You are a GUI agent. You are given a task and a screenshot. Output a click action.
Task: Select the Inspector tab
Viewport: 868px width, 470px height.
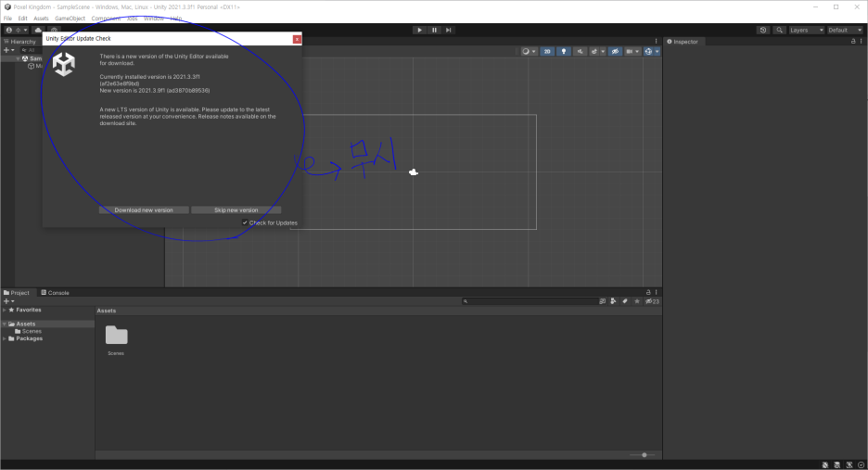[683, 42]
